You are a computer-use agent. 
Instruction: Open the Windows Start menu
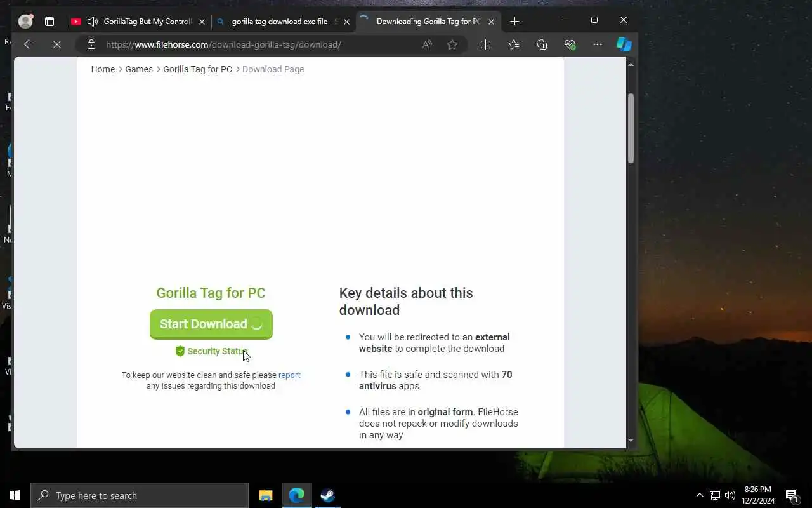[15, 495]
